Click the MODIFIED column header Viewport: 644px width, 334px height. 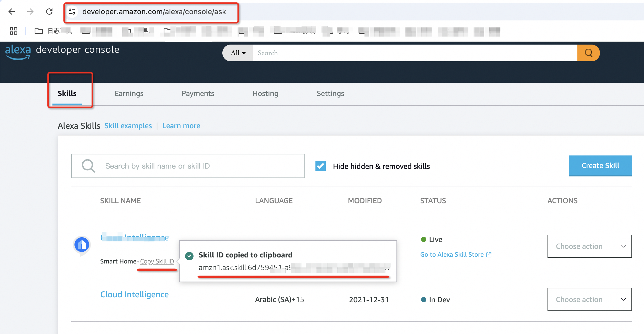pyautogui.click(x=365, y=201)
